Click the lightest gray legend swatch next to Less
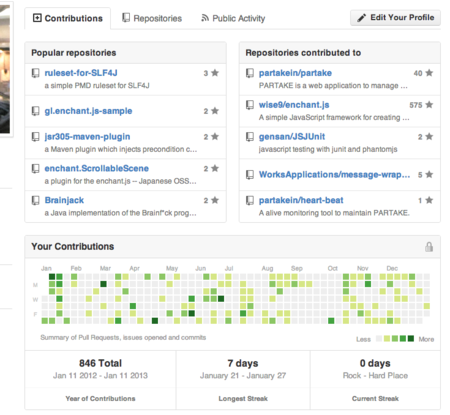The image size is (450, 415). [379, 339]
